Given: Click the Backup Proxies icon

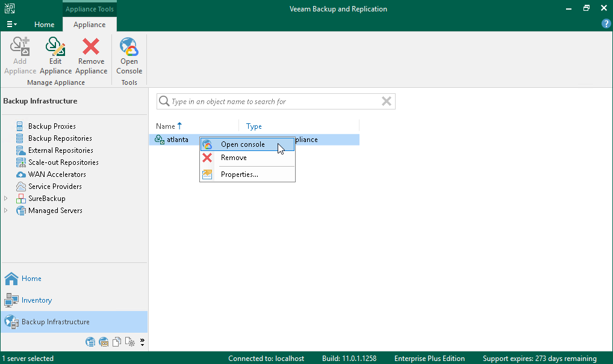Looking at the screenshot, I should click(19, 126).
